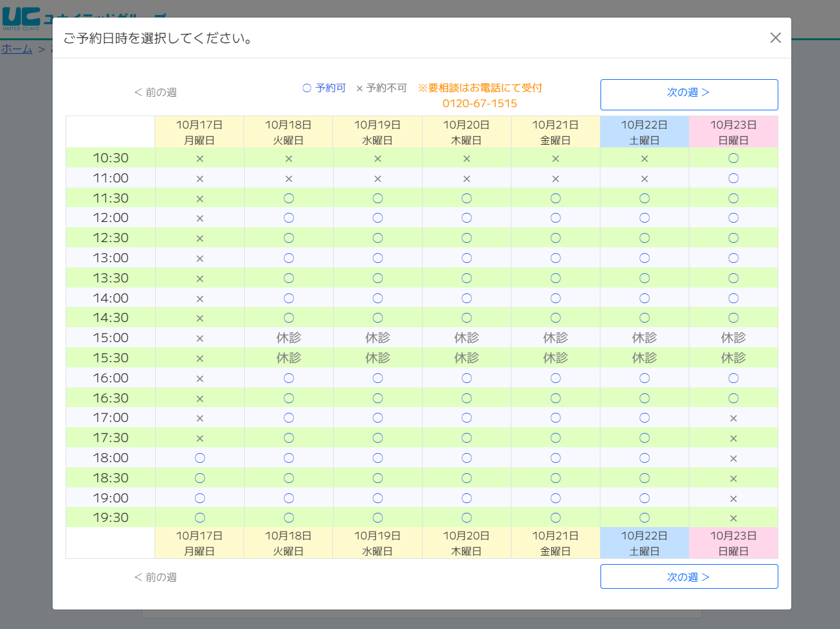
Task: Book the 11:30 circle on Tuesday October 18
Action: point(289,199)
